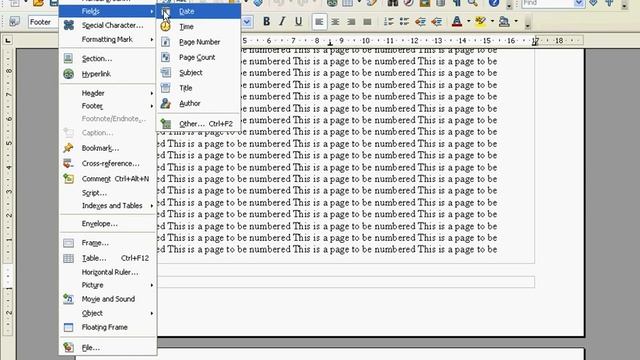Expand the Formatting Mark submenu
This screenshot has height=360, width=640.
coord(108,40)
